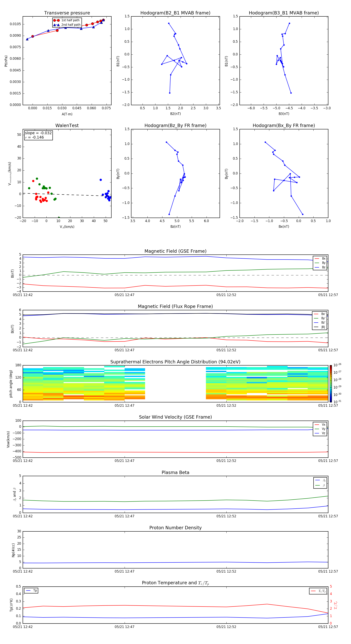This screenshot has width=351, height=644.
Task: Click the 'Tp' legend entry in temperature plot
Action: click(x=31, y=591)
